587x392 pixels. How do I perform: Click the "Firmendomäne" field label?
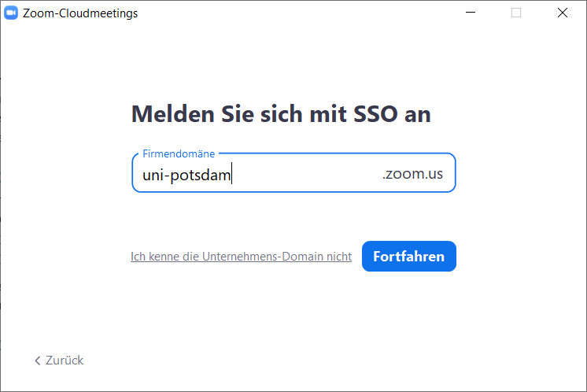179,153
